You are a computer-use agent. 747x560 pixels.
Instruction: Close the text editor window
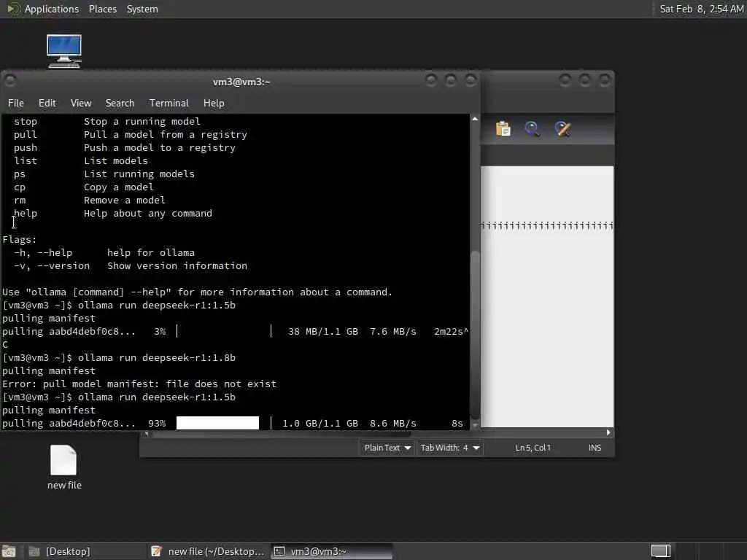coord(605,79)
